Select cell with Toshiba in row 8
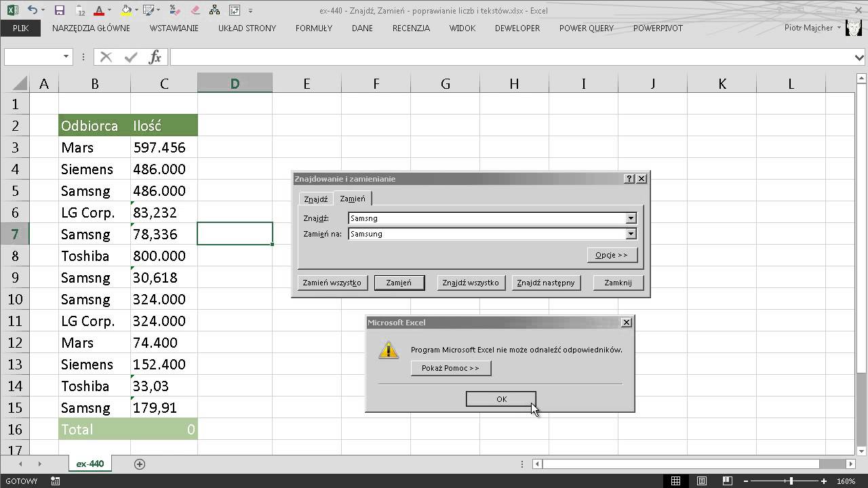 click(x=94, y=256)
